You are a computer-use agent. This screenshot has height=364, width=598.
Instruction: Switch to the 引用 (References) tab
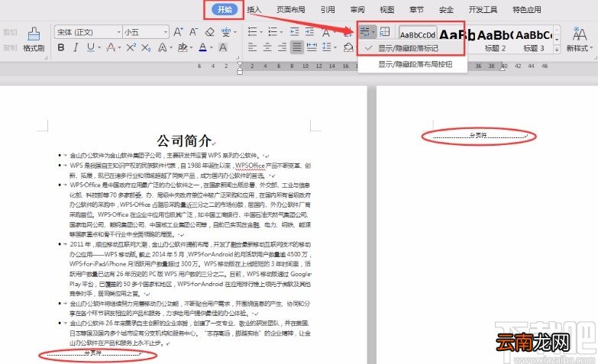click(328, 10)
